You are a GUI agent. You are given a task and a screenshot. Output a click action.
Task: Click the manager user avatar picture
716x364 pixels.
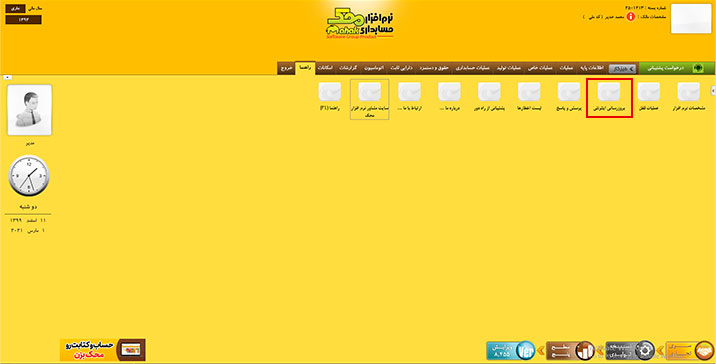click(30, 110)
